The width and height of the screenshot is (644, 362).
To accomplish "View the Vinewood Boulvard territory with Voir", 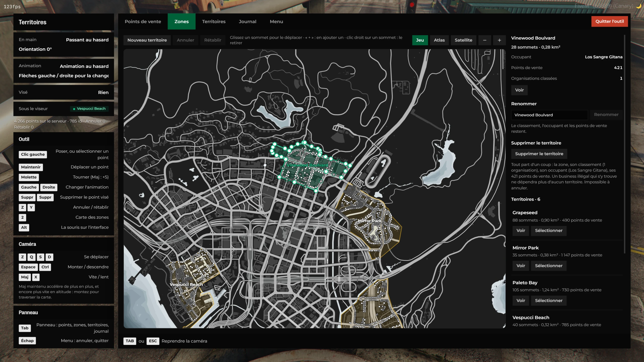I will (519, 90).
